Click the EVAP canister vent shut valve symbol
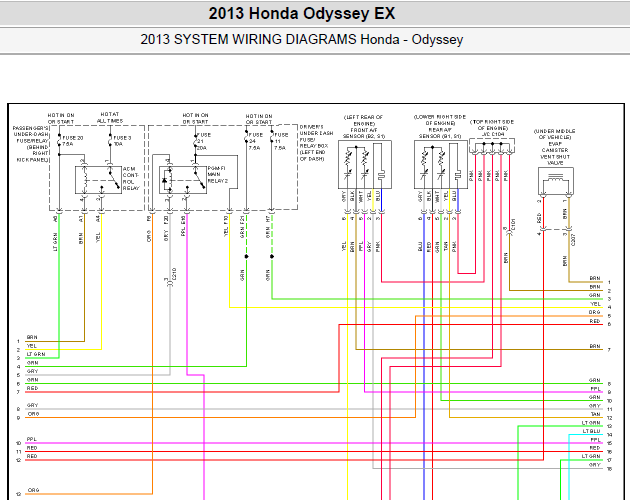Screen dimensions: 630x500 tap(556, 181)
